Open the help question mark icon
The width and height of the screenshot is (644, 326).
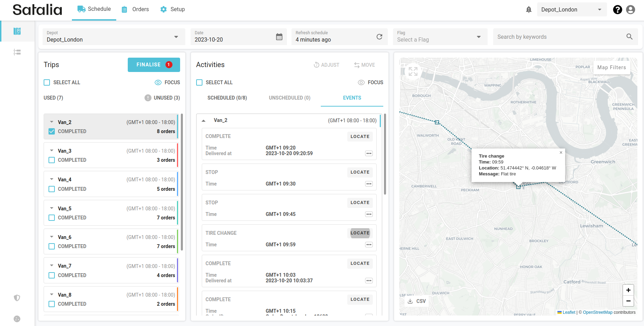[617, 10]
